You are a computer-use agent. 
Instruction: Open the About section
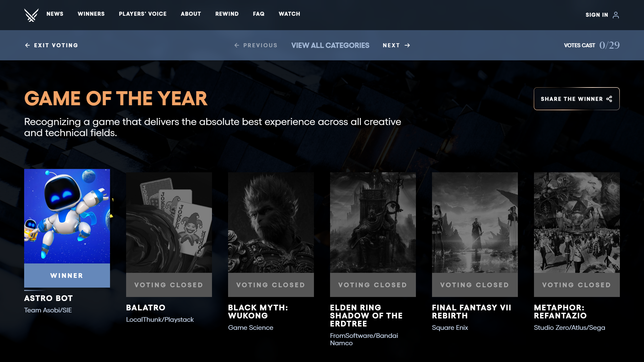coord(191,14)
